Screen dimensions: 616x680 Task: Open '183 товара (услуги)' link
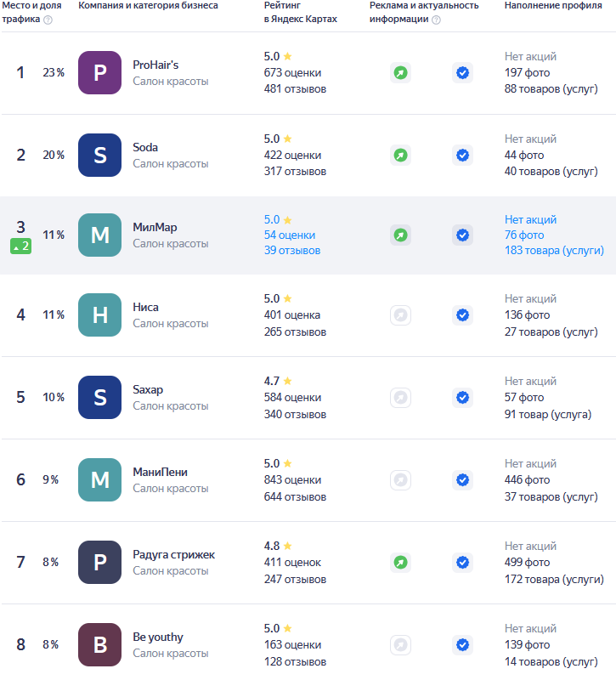pyautogui.click(x=554, y=251)
